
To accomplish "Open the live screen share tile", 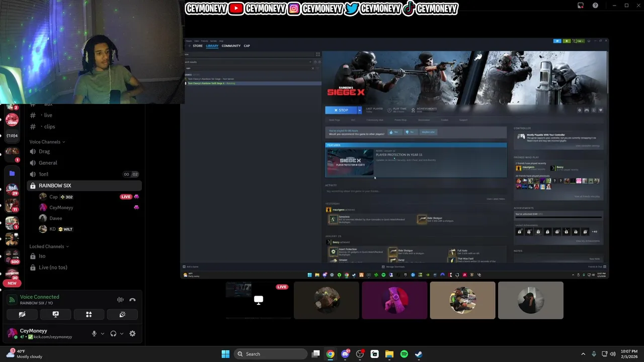I will point(259,300).
